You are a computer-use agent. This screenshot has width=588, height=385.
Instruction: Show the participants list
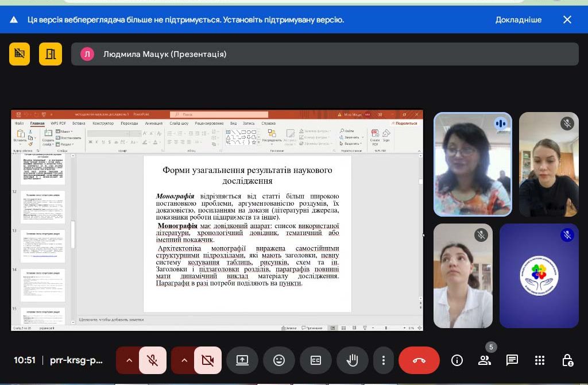[x=485, y=360]
